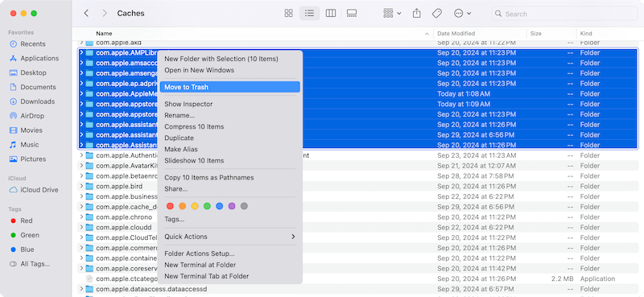Image resolution: width=644 pixels, height=297 pixels.
Task: Expand the com.apple.cloudd folder disclosure triangle
Action: 81,227
